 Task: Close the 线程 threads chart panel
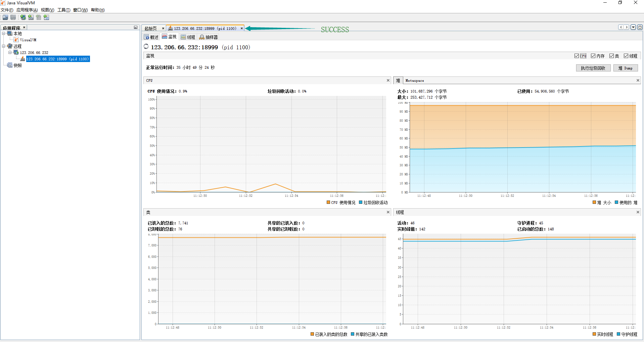pos(638,212)
